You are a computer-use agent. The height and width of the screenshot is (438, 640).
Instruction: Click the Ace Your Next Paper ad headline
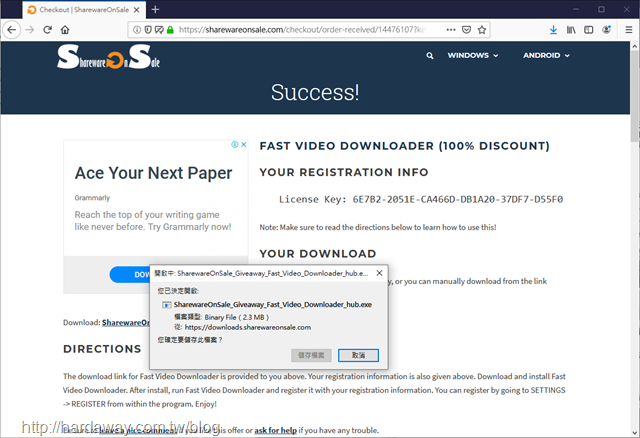[153, 173]
